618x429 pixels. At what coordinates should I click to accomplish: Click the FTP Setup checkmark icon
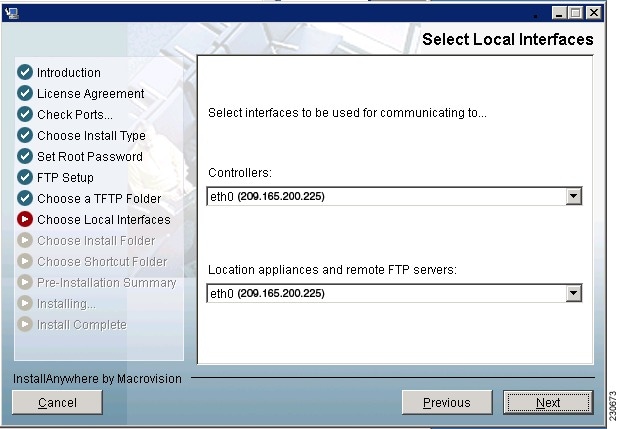[25, 177]
